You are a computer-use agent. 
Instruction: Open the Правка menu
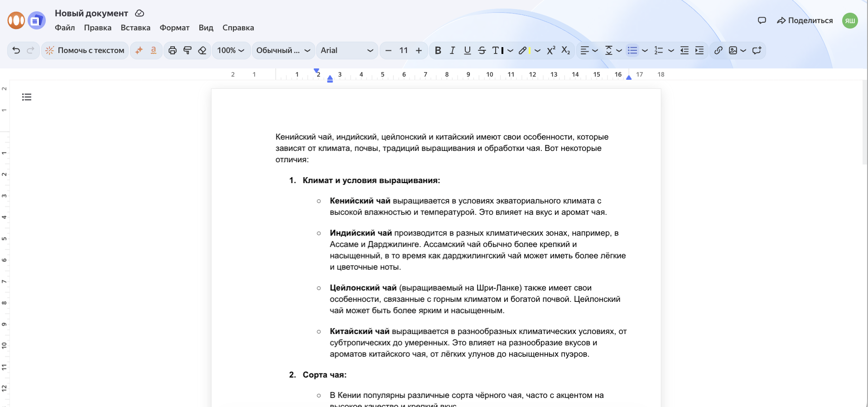(98, 28)
